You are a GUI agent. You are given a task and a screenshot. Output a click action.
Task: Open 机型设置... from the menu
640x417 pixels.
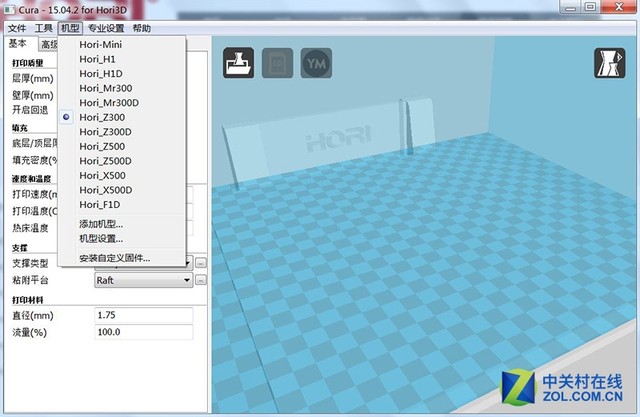tap(101, 239)
